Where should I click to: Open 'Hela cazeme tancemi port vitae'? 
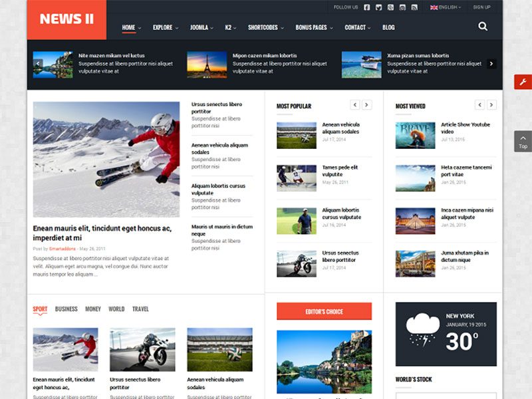click(x=466, y=171)
